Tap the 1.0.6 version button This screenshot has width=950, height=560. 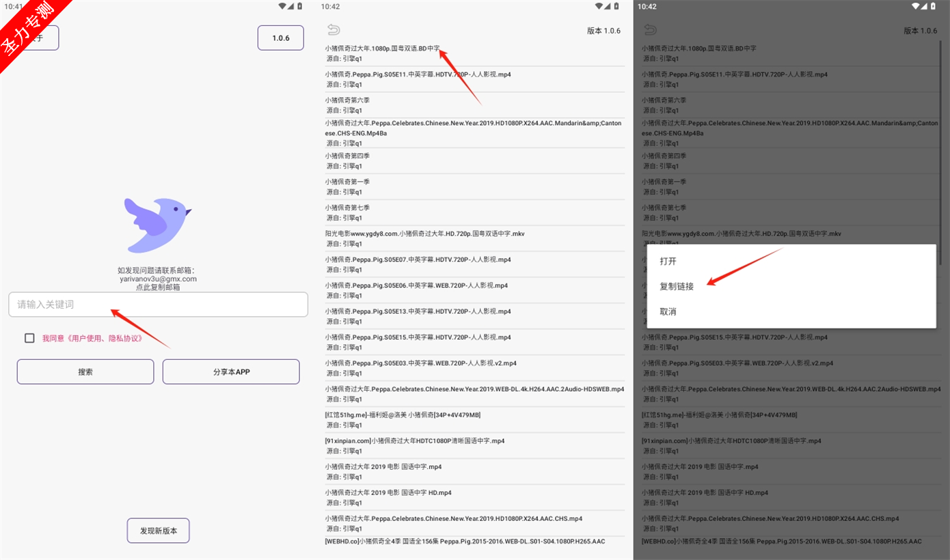(x=281, y=38)
